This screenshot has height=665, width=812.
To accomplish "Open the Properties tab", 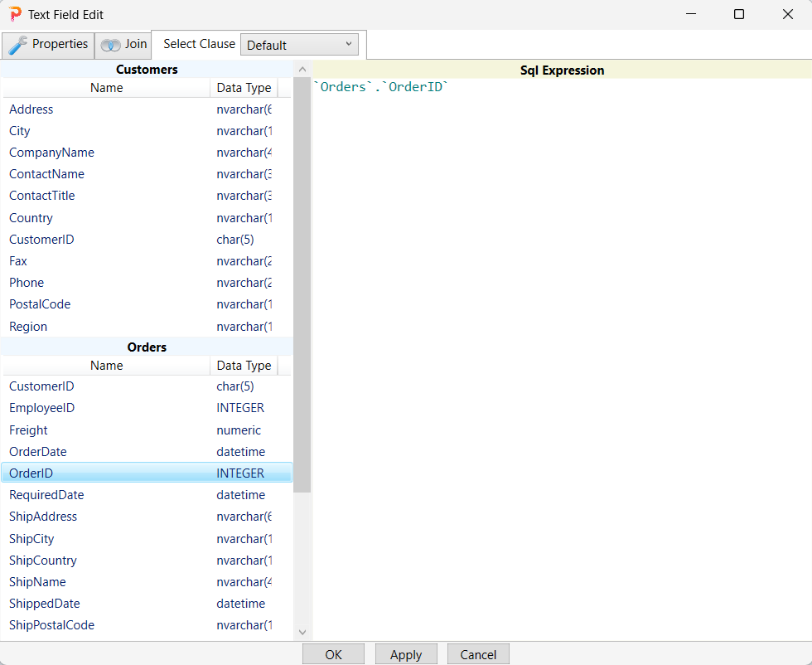I will (48, 45).
